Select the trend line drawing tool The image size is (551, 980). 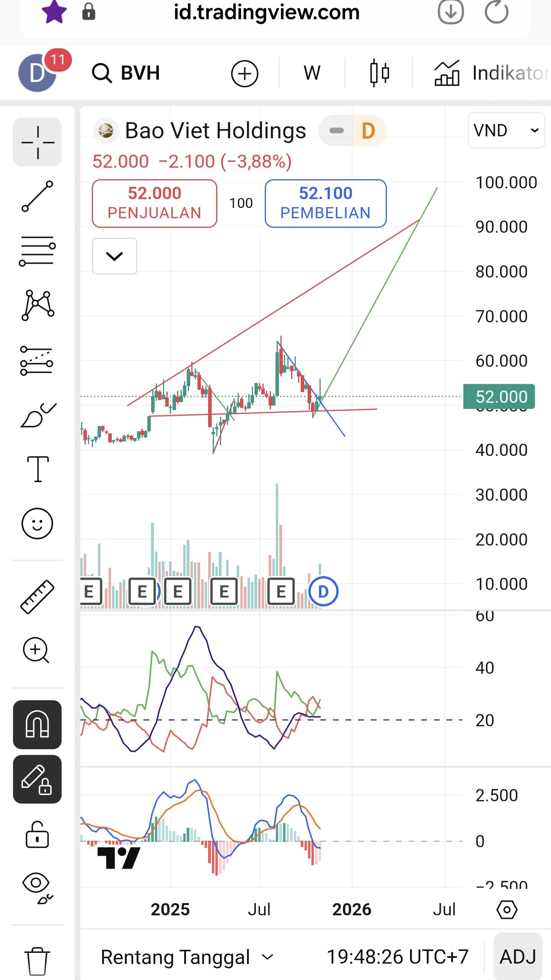click(37, 196)
